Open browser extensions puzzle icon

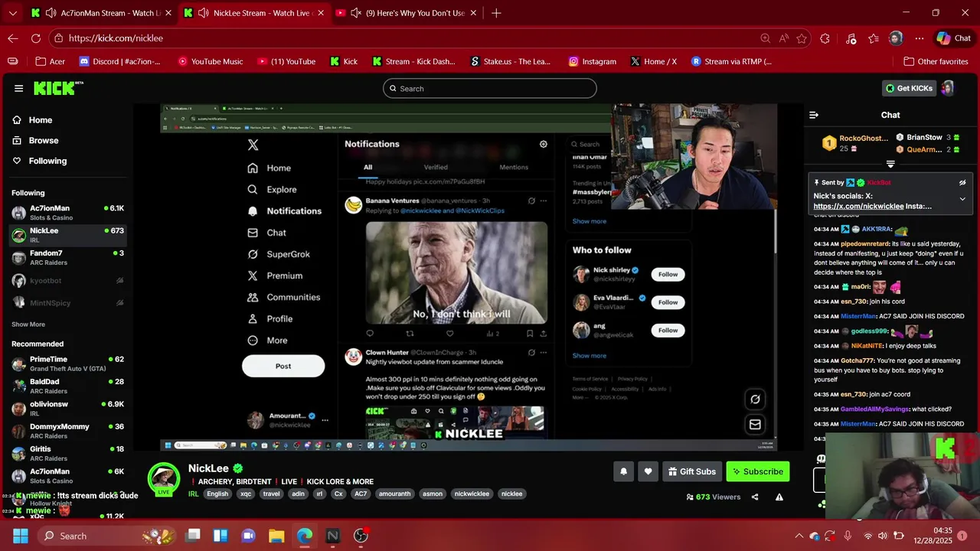(x=825, y=38)
